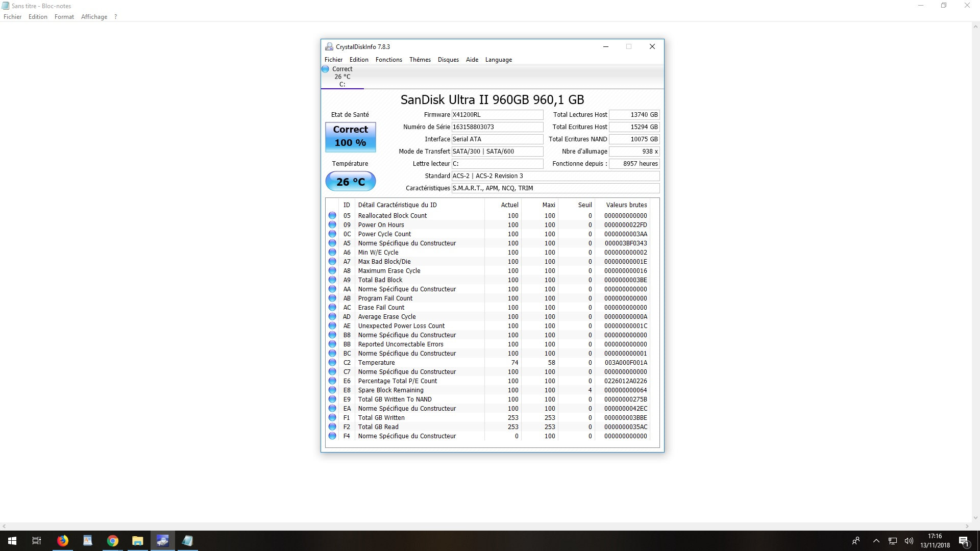Screen dimensions: 980x551
Task: Open the Language menu
Action: coord(498,60)
